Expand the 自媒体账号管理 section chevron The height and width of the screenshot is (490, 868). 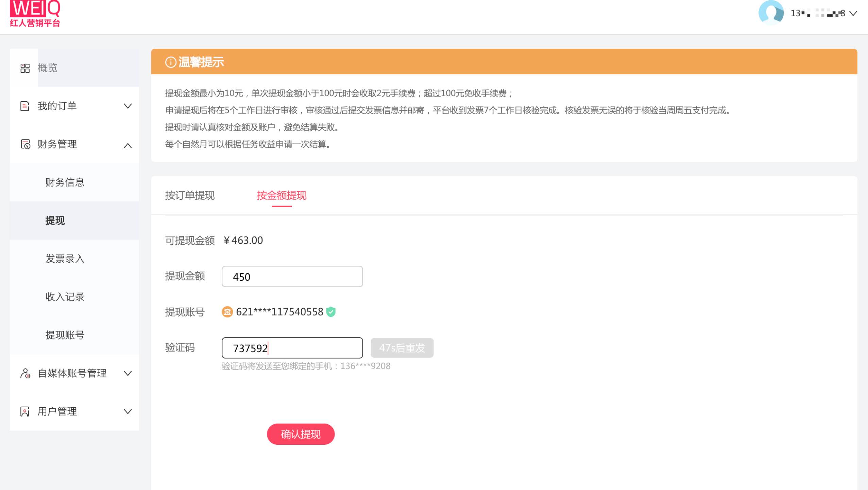pos(127,373)
